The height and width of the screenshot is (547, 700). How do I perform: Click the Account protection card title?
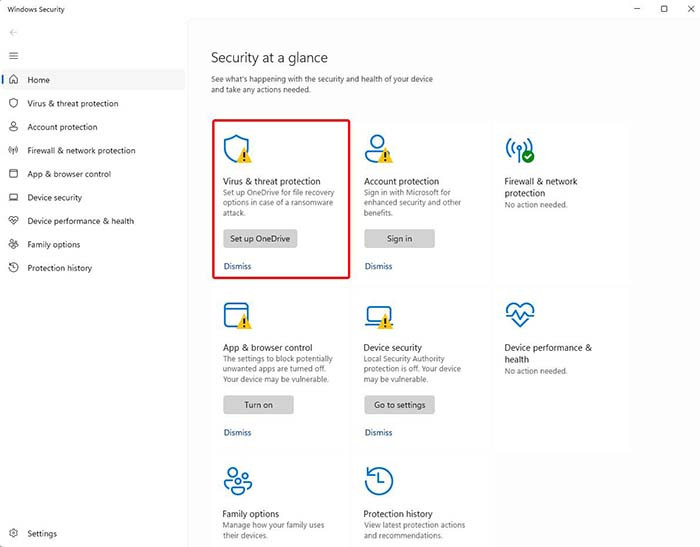tap(401, 181)
